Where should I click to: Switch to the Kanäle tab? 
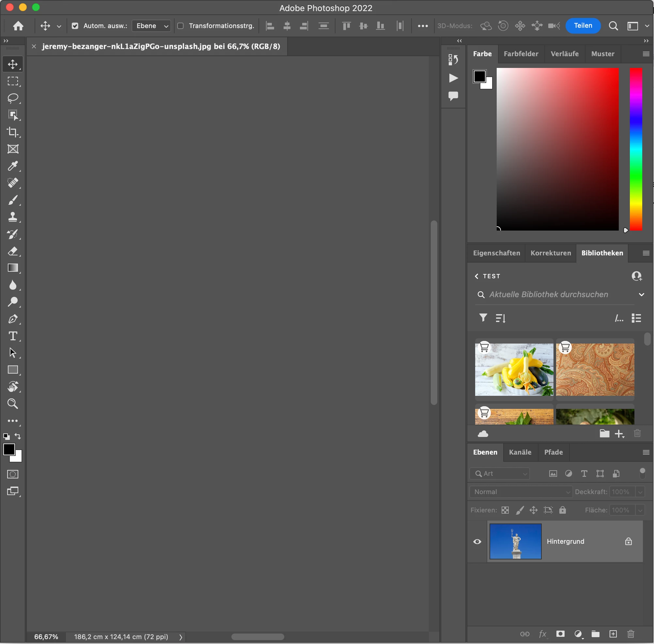click(520, 452)
